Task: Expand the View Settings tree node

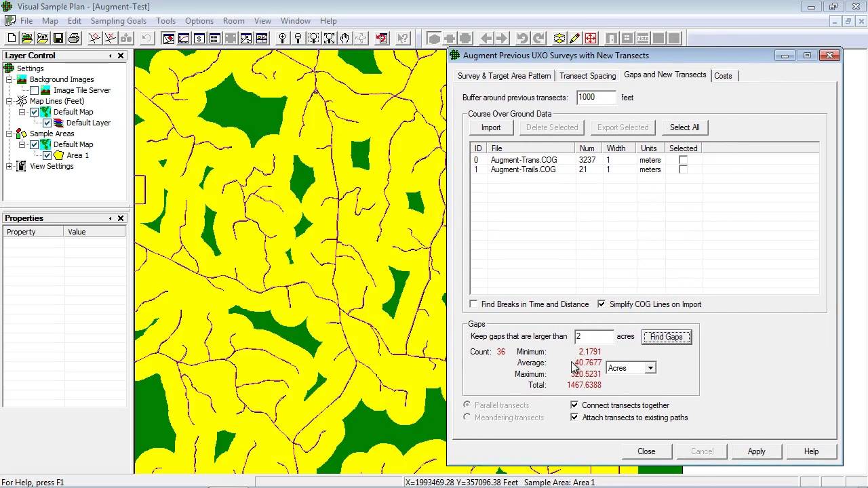Action: pyautogui.click(x=9, y=166)
